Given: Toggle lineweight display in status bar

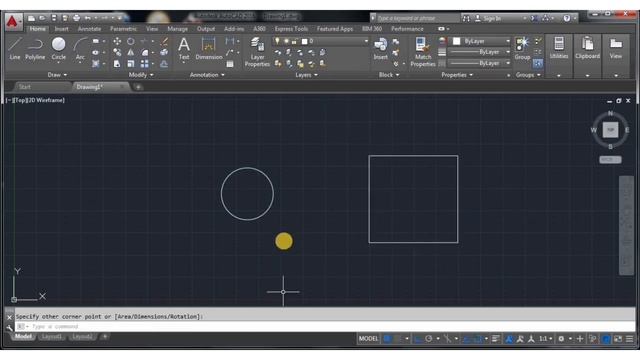Looking at the screenshot, I should coord(496,339).
